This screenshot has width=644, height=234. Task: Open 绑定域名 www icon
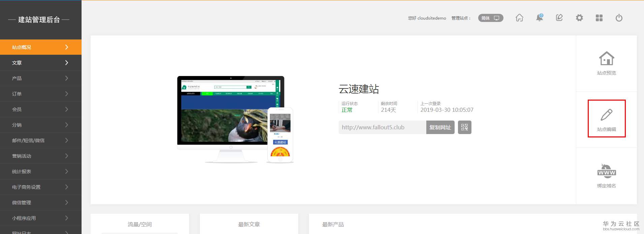[x=607, y=171]
